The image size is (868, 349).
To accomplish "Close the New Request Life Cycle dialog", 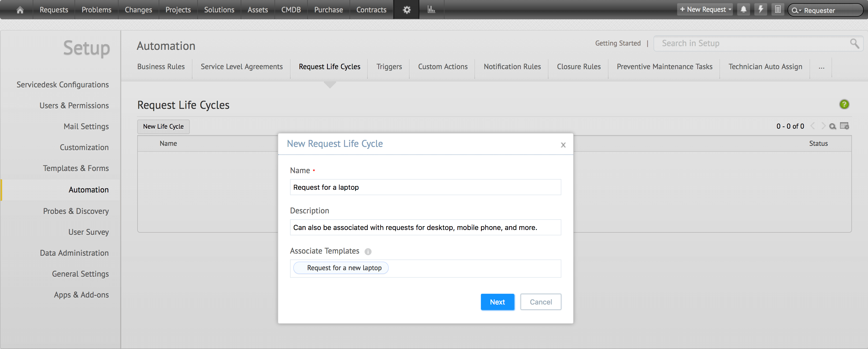I will click(x=563, y=145).
